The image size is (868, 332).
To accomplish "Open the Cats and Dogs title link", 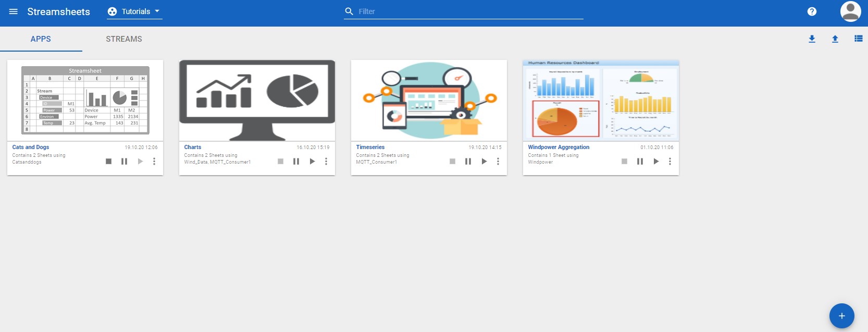I will [31, 147].
